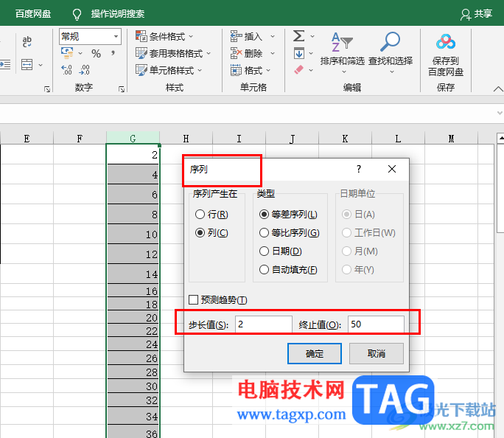Open the number format combo box (常规)
Screen dimensions: 504x438
click(x=90, y=36)
